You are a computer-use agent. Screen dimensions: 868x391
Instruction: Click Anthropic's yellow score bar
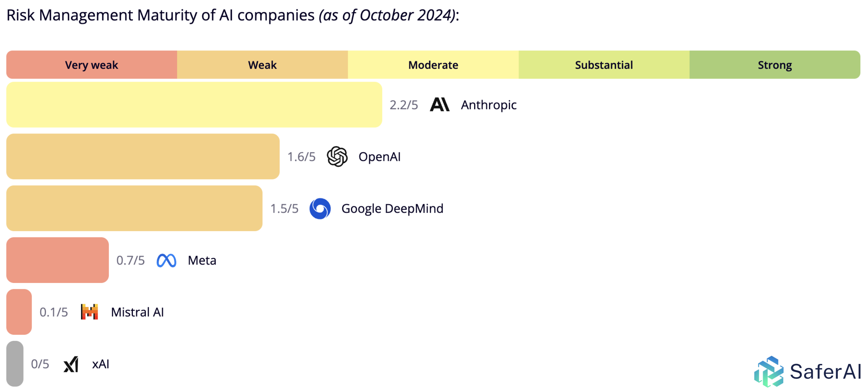[194, 105]
